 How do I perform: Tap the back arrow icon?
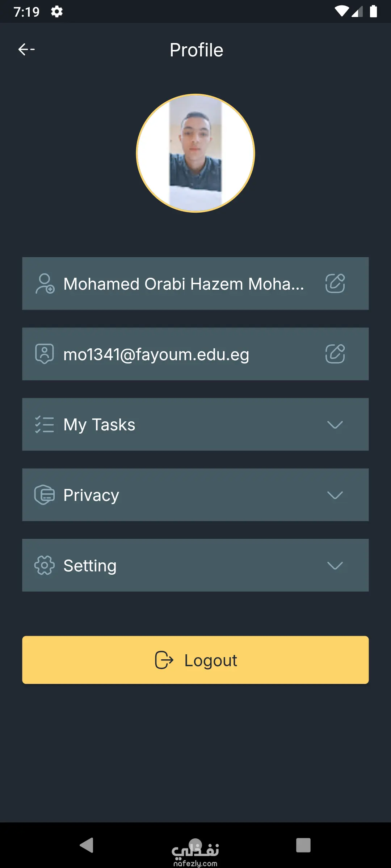[26, 49]
